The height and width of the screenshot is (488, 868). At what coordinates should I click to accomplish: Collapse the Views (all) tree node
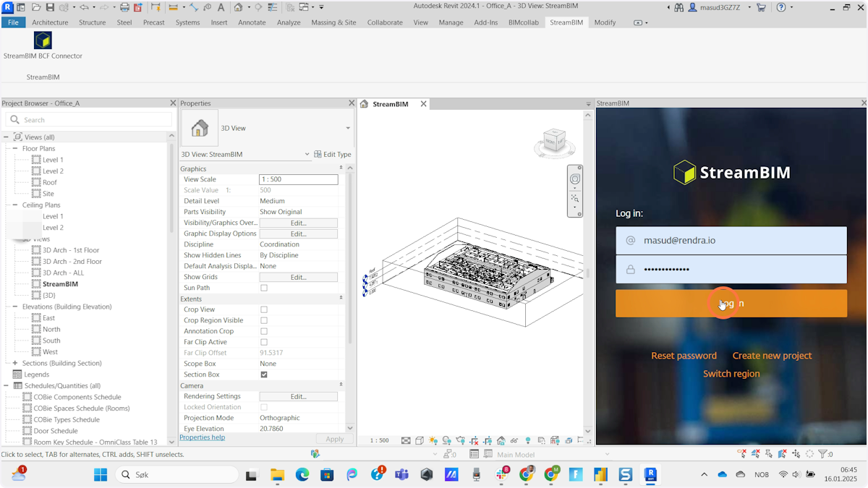pyautogui.click(x=6, y=137)
